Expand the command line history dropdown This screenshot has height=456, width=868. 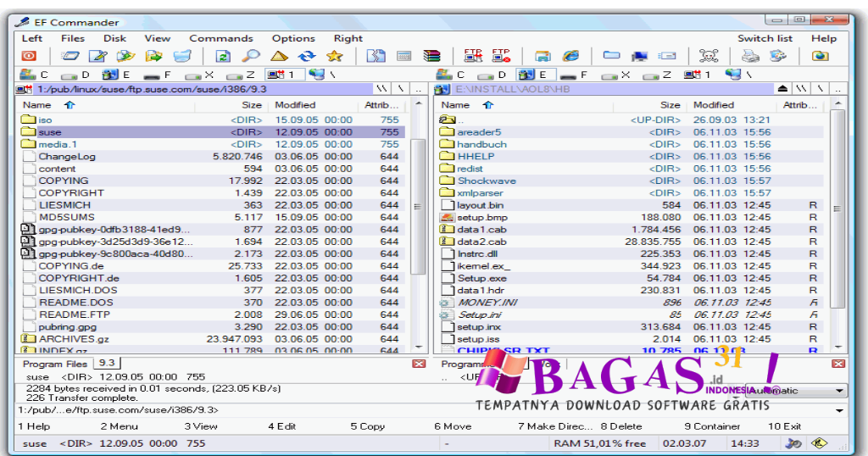[x=839, y=410]
